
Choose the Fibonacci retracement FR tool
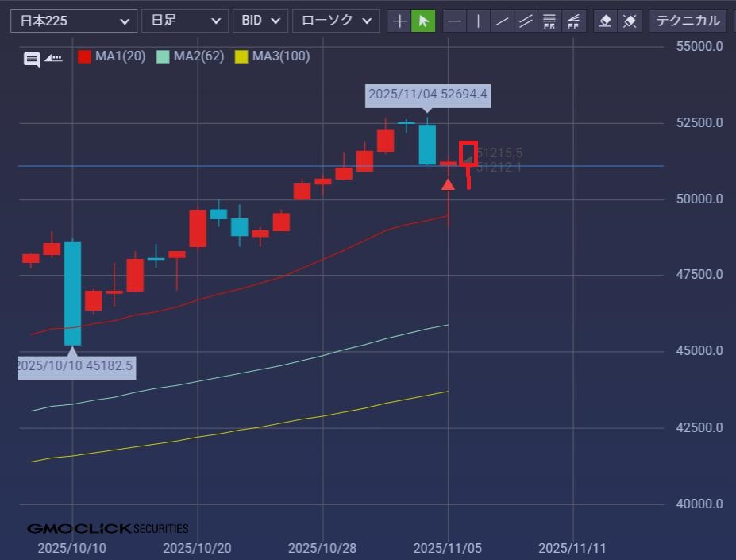tap(549, 21)
